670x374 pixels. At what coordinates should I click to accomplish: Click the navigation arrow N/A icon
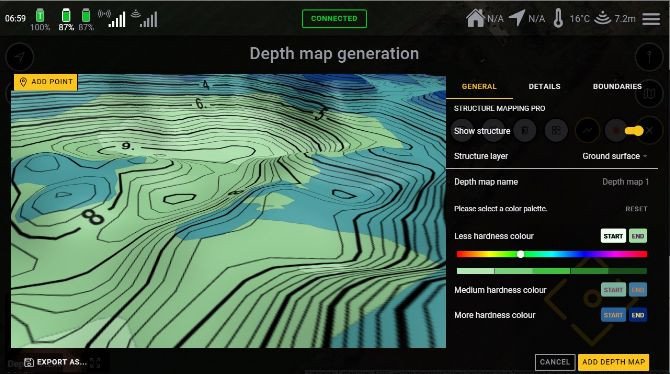[x=517, y=18]
